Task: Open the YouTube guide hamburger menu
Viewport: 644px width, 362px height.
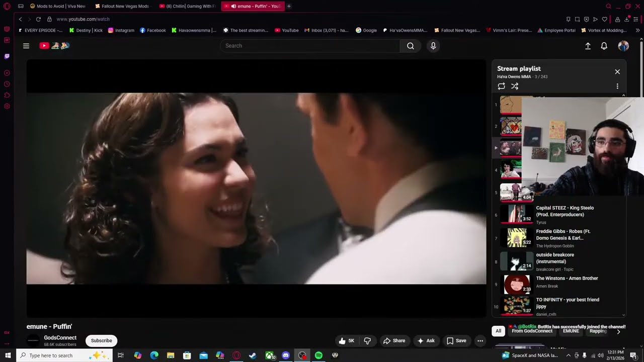Action: pyautogui.click(x=26, y=46)
